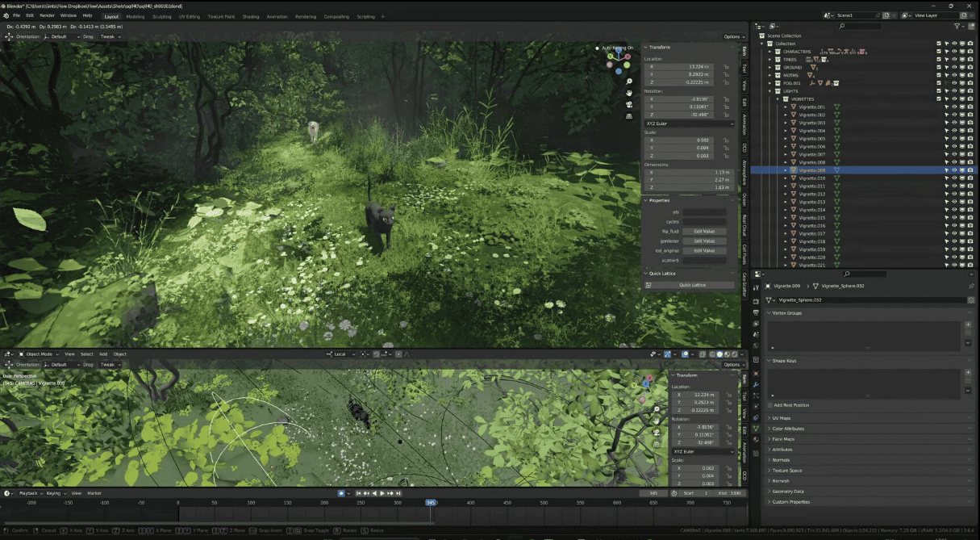Select the rendered viewport shading sphere icon
Image resolution: width=980 pixels, height=540 pixels.
(733, 355)
